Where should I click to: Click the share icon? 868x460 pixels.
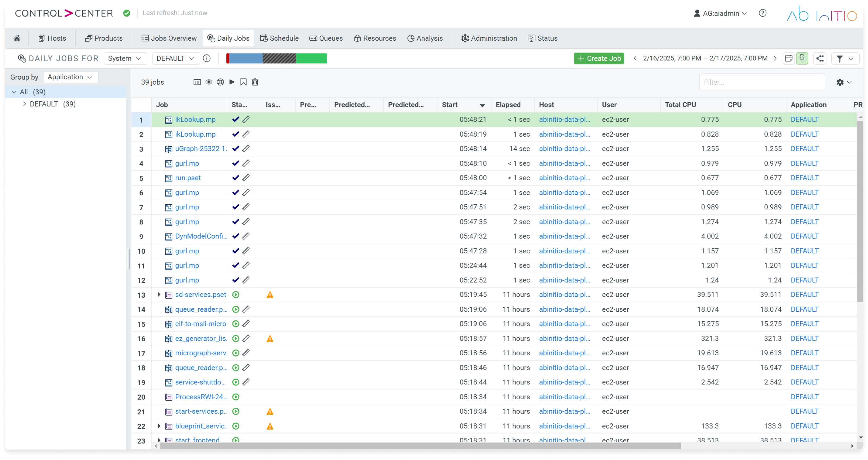click(820, 58)
